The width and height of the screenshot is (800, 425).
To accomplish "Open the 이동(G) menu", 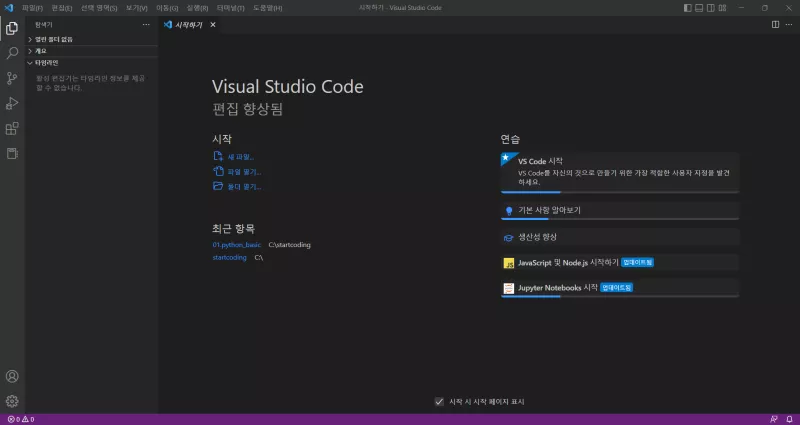I will coord(167,8).
